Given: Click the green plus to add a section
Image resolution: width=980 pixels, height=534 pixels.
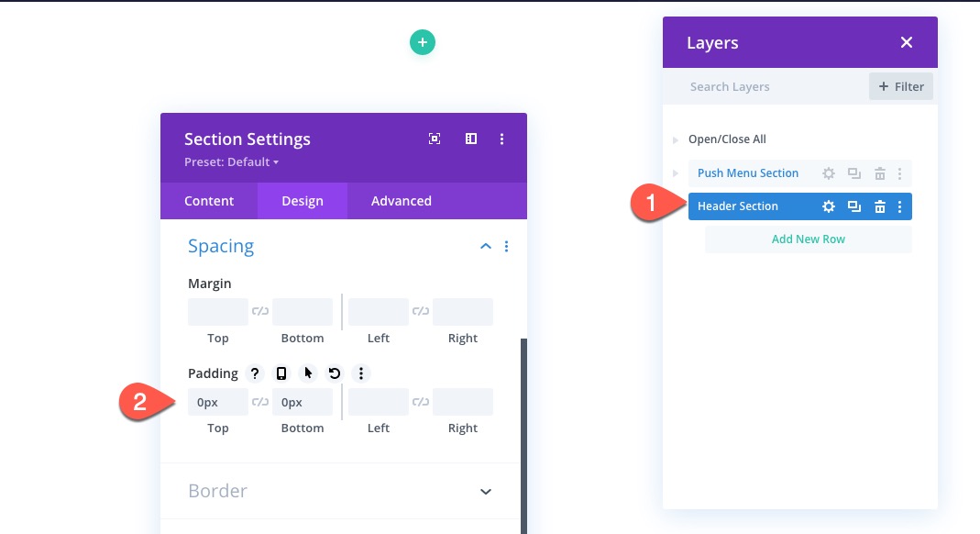Looking at the screenshot, I should pos(422,42).
